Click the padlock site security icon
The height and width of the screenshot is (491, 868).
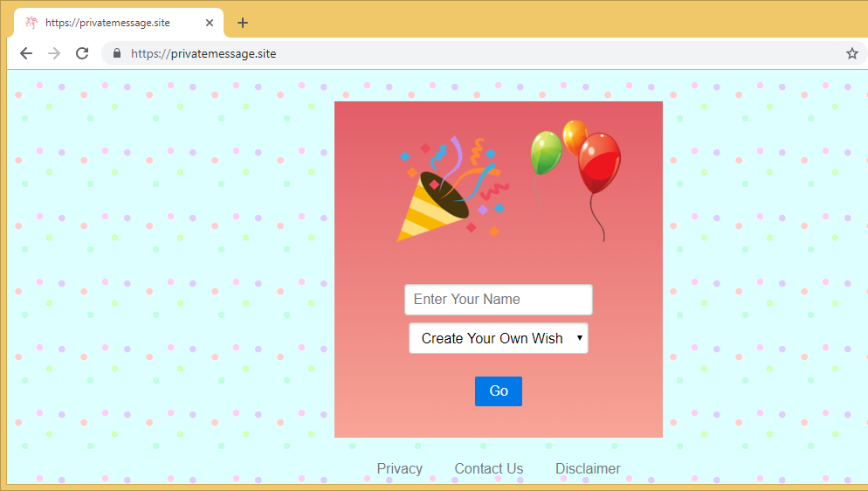click(x=117, y=53)
